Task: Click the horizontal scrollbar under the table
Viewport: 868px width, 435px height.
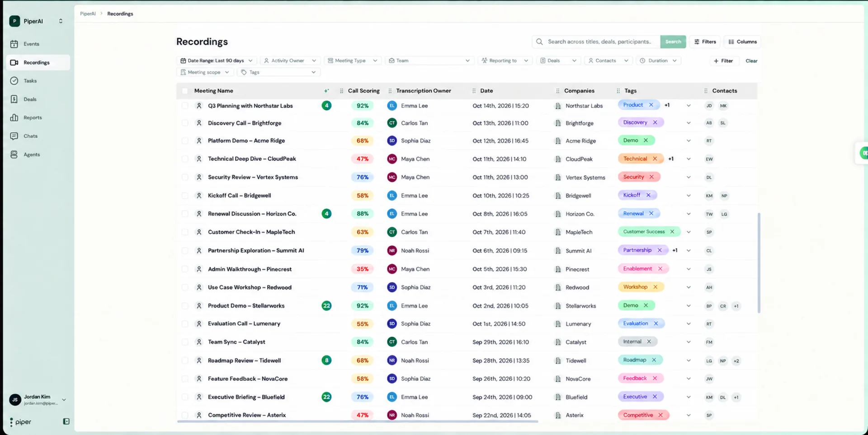Action: pos(358,421)
